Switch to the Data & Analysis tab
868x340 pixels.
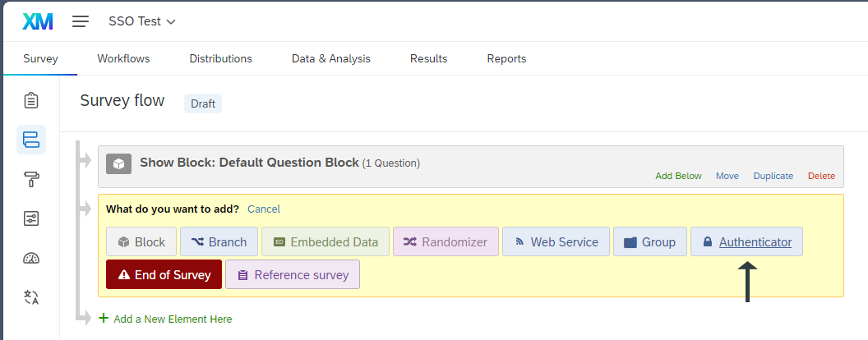331,58
